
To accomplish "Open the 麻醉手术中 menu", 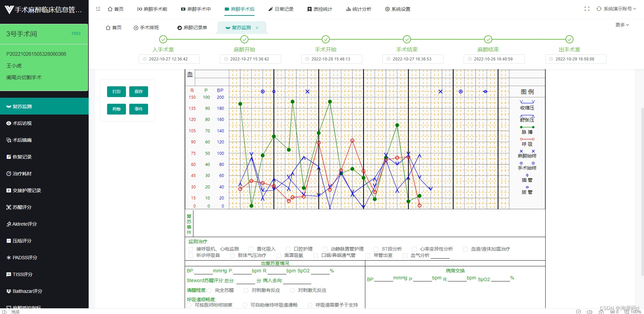I will (x=196, y=9).
